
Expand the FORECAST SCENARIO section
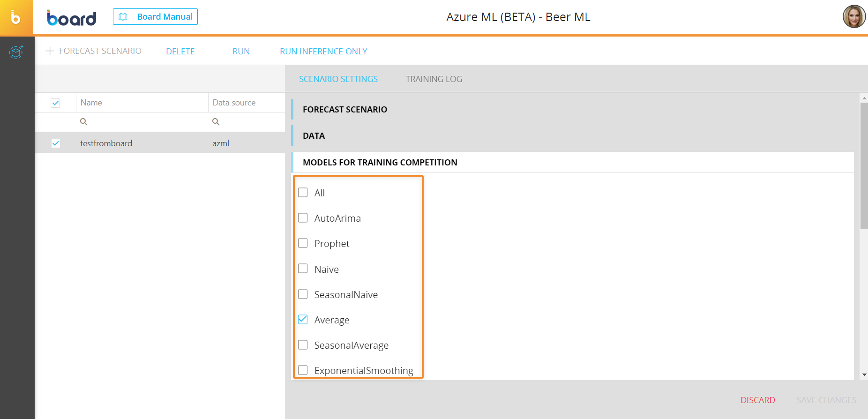pos(572,109)
